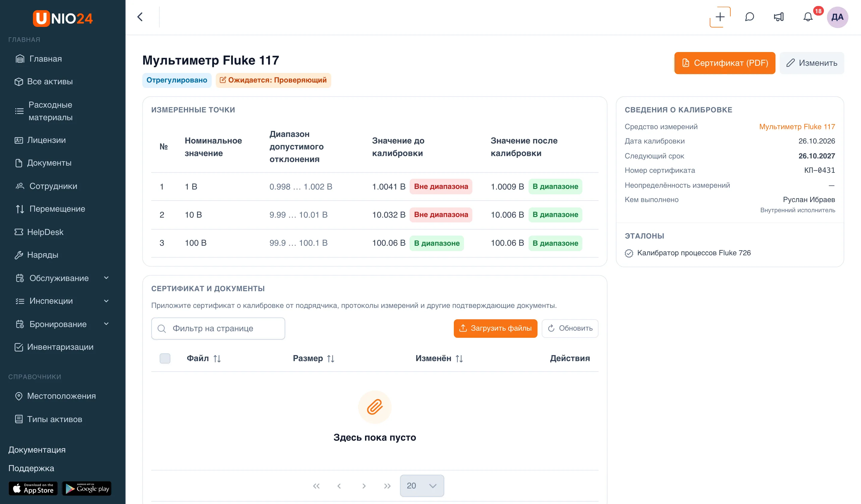Download the Сертификат (PDF)
861x504 pixels.
click(x=725, y=63)
